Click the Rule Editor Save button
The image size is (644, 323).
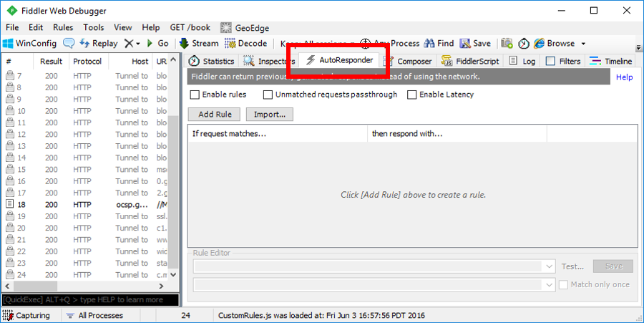click(614, 266)
